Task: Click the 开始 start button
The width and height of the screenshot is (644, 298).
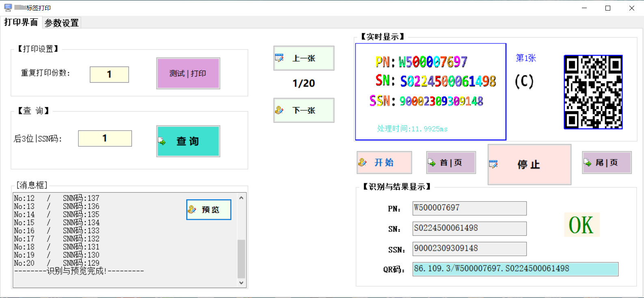Action: click(x=384, y=163)
